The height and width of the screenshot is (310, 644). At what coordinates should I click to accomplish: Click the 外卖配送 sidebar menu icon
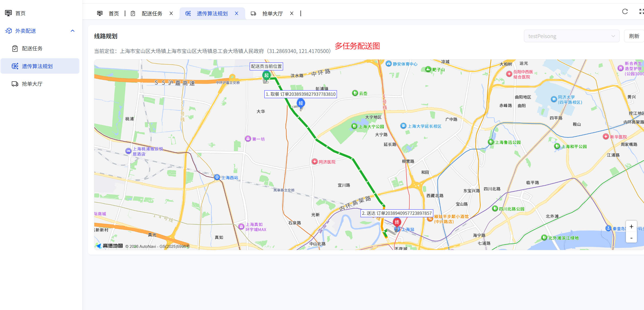tap(8, 31)
